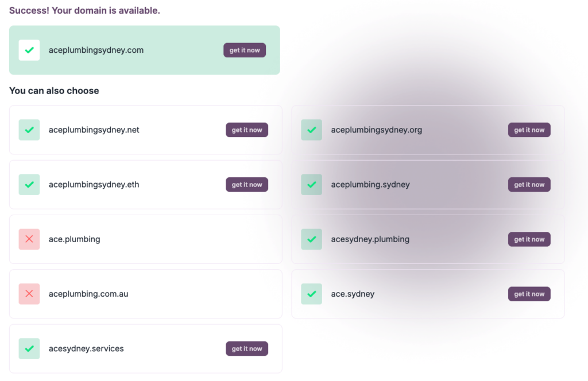Get aceplumbingsydney.com domain now
588x381 pixels.
coord(245,50)
